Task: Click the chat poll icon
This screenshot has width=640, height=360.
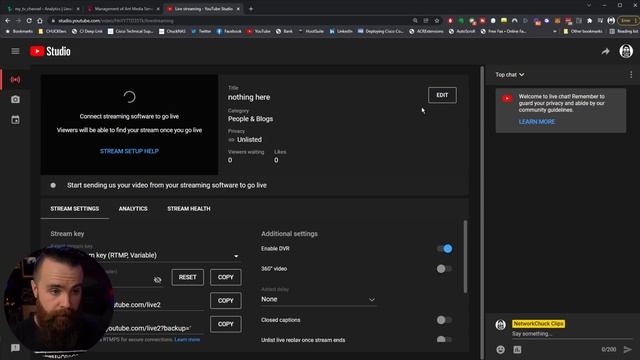Action: tap(517, 349)
